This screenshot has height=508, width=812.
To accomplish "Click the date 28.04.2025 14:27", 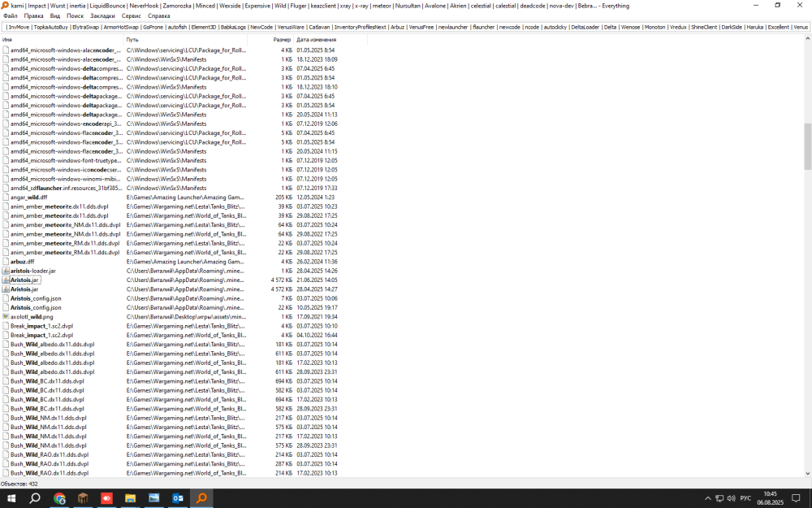I will (x=317, y=289).
